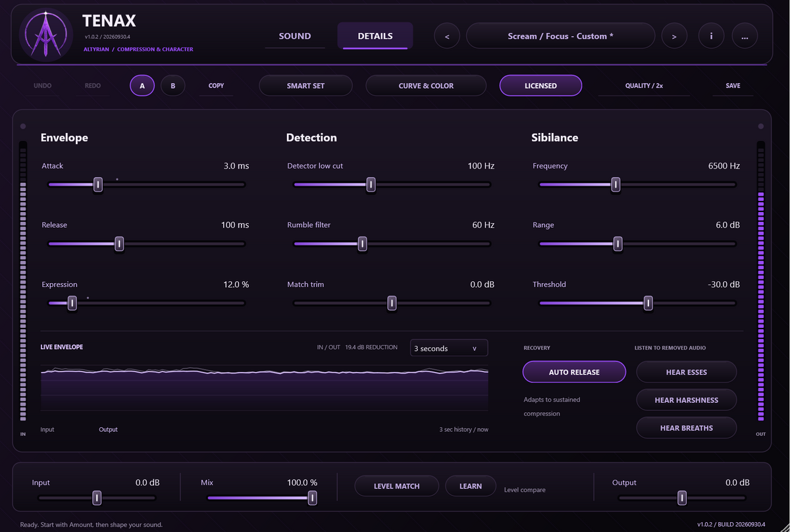The height and width of the screenshot is (532, 790).
Task: Click the Tenax logo emblem
Action: click(x=46, y=35)
